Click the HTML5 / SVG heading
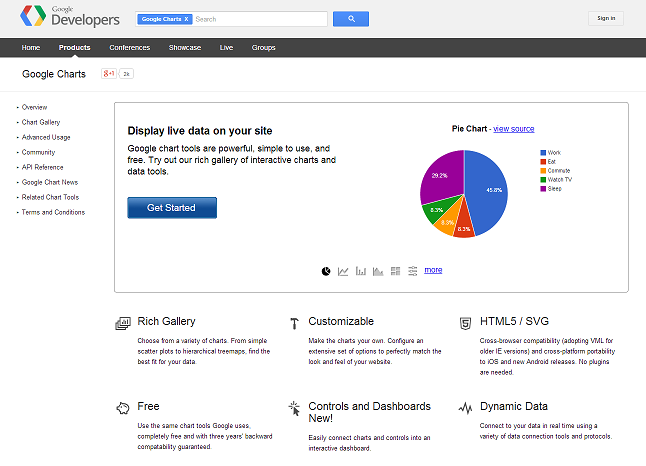 pyautogui.click(x=514, y=321)
